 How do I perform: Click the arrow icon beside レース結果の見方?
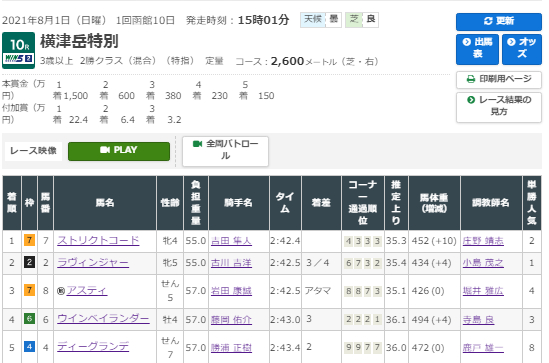tap(471, 100)
